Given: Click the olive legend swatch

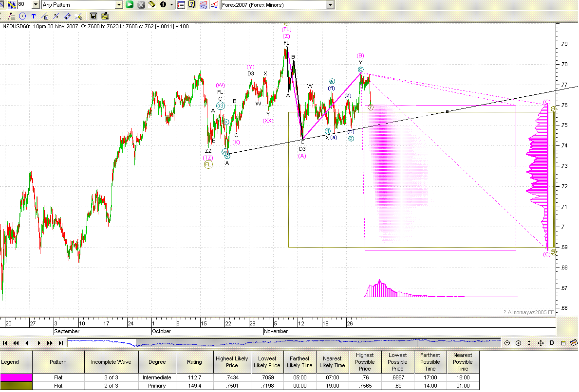Looking at the screenshot, I should coord(16,386).
